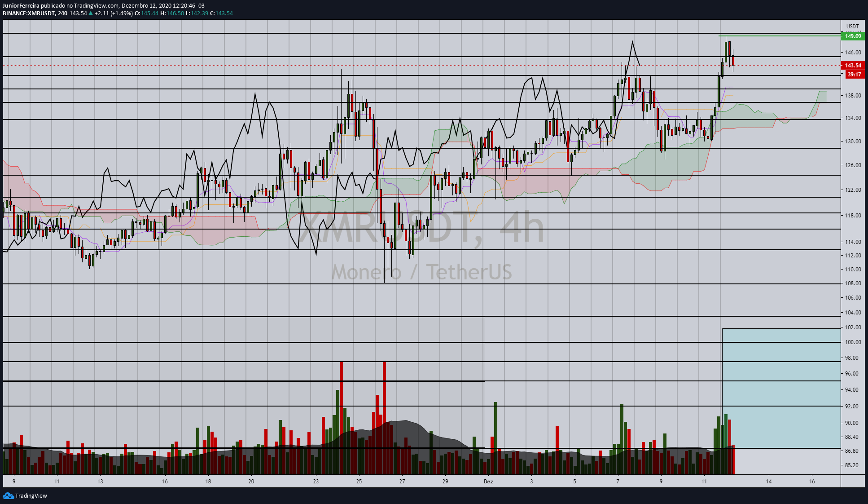Click the Dez month label on time axis

coord(488,482)
